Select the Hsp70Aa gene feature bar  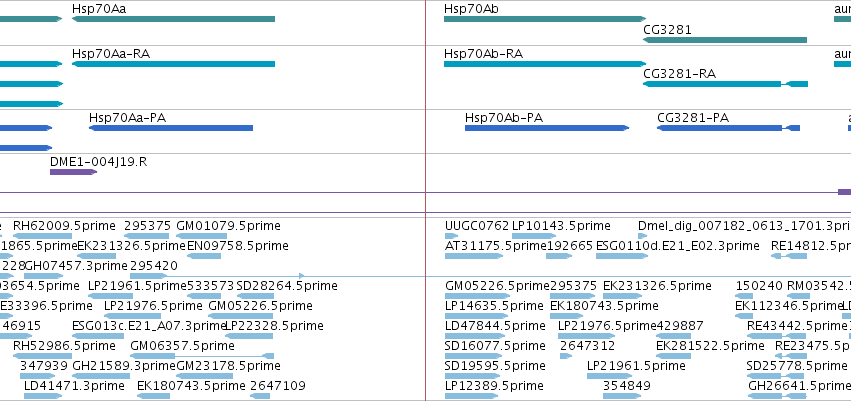(x=173, y=19)
